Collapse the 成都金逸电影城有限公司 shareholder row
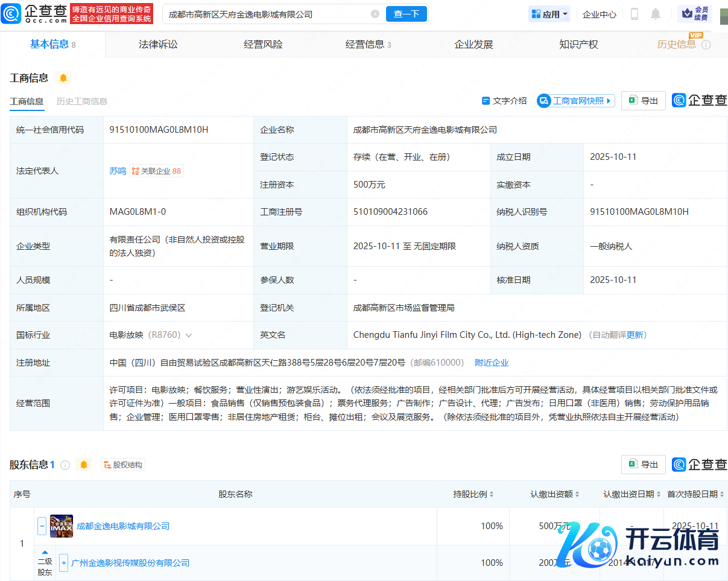Screen dimensions: 728x581 [42, 526]
